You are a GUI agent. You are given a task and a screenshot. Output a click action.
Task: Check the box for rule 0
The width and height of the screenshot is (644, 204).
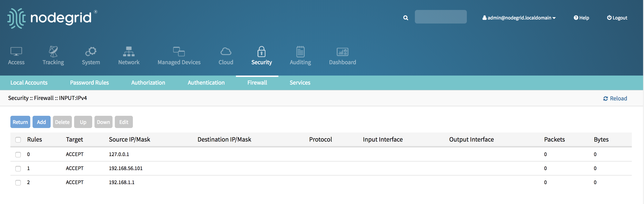[18, 154]
